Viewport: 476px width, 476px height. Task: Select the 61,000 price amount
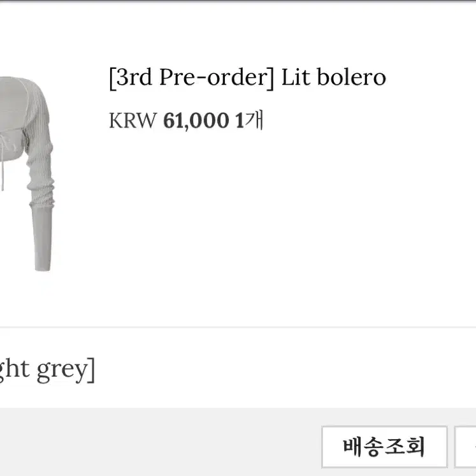pos(196,120)
